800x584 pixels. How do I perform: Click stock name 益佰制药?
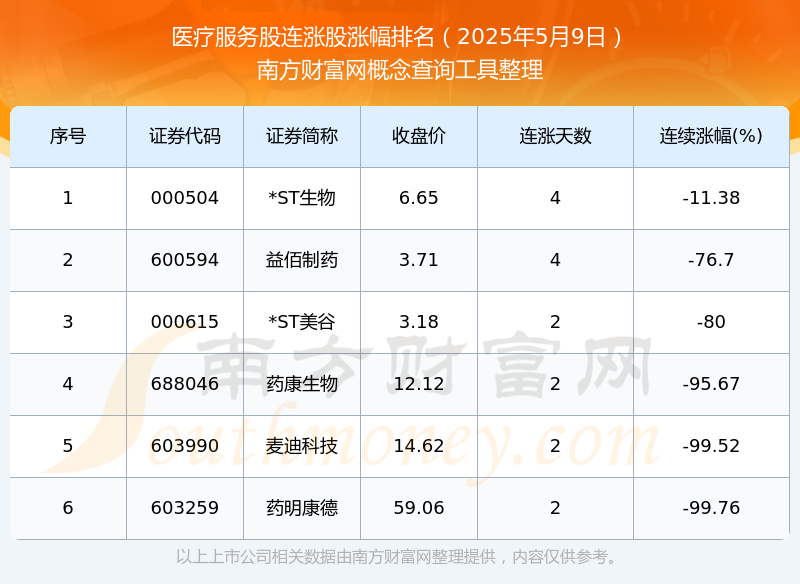tap(302, 260)
